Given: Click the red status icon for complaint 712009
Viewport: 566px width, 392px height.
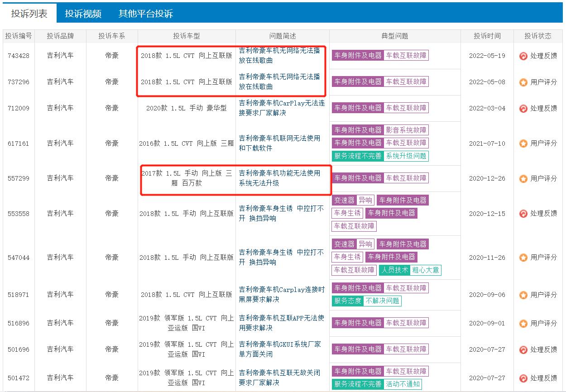Looking at the screenshot, I should pos(523,109).
